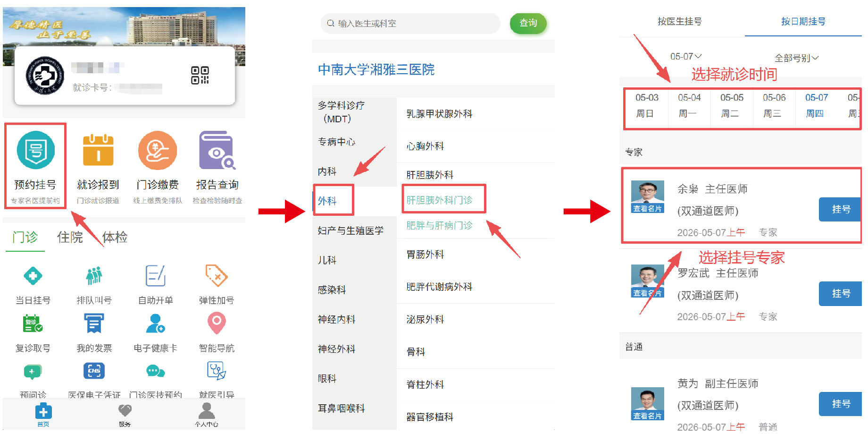Expand 乳腺甲状腺外科 department
The height and width of the screenshot is (434, 868).
pos(476,114)
